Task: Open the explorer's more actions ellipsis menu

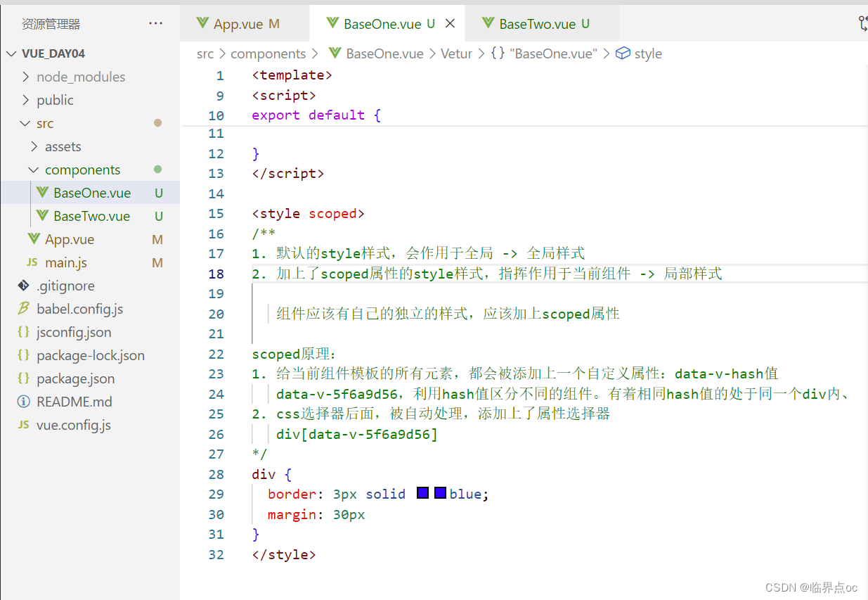Action: pyautogui.click(x=155, y=24)
